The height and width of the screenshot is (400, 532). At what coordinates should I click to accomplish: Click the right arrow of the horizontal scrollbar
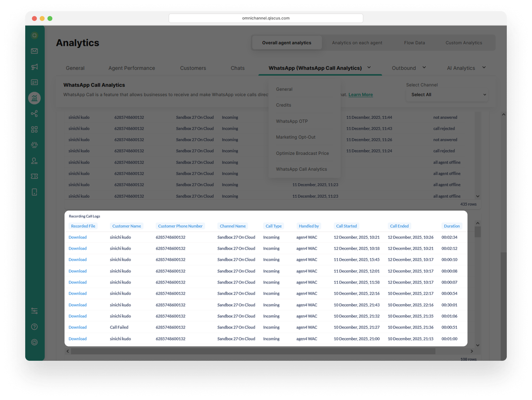472,351
